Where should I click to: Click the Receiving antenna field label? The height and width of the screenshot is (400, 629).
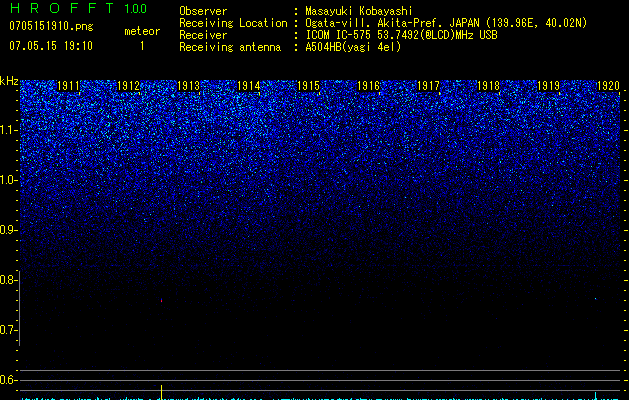230,47
